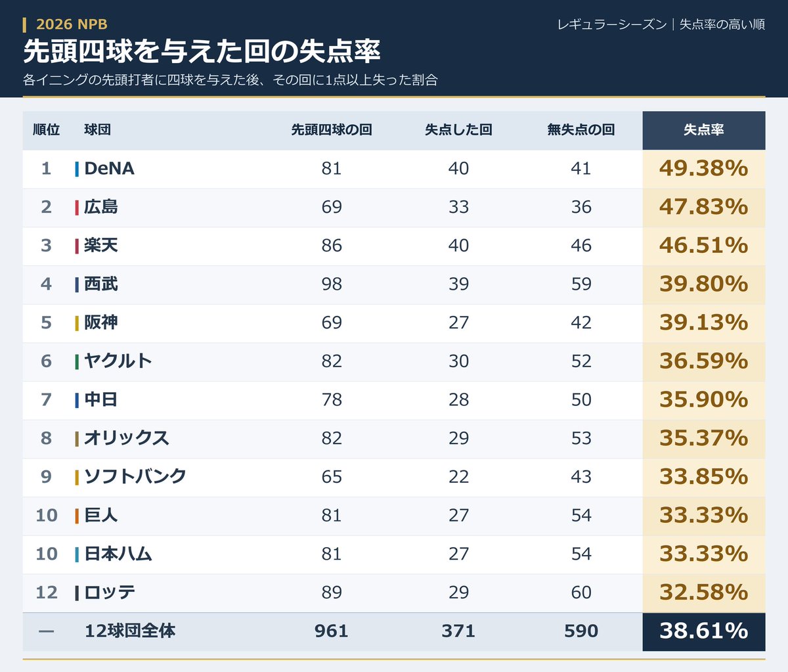Click the total 371 scoring innings value

(458, 631)
